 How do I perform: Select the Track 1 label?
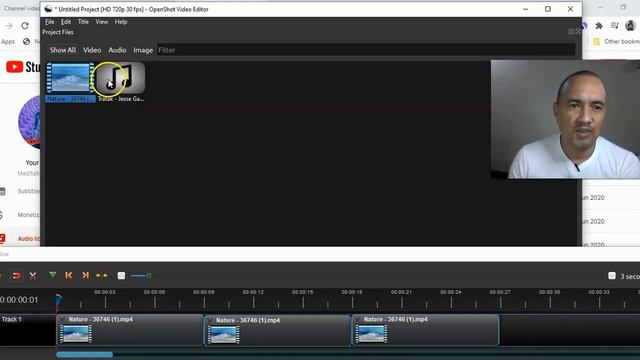tap(11, 319)
